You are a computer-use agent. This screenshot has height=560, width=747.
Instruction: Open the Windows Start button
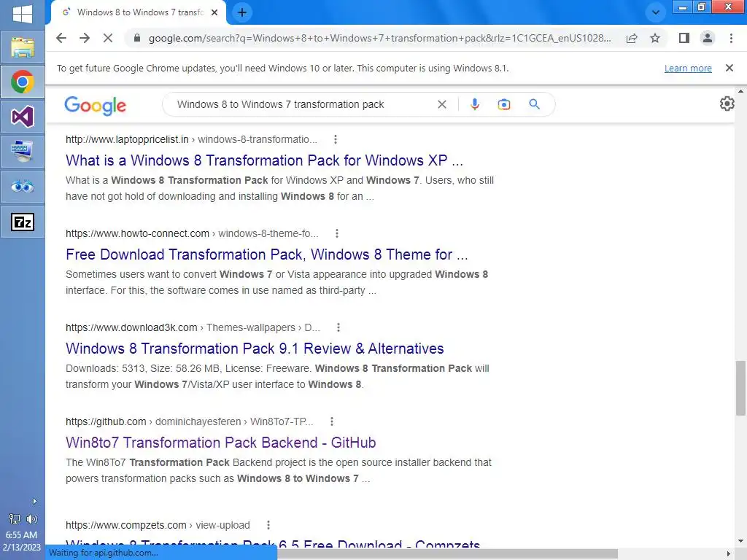click(23, 14)
